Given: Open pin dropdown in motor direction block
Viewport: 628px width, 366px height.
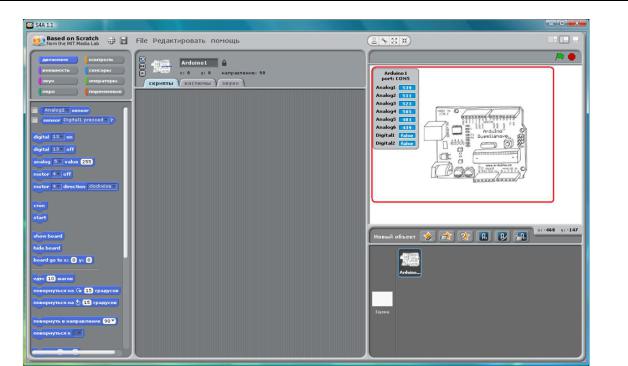Looking at the screenshot, I should (57, 187).
